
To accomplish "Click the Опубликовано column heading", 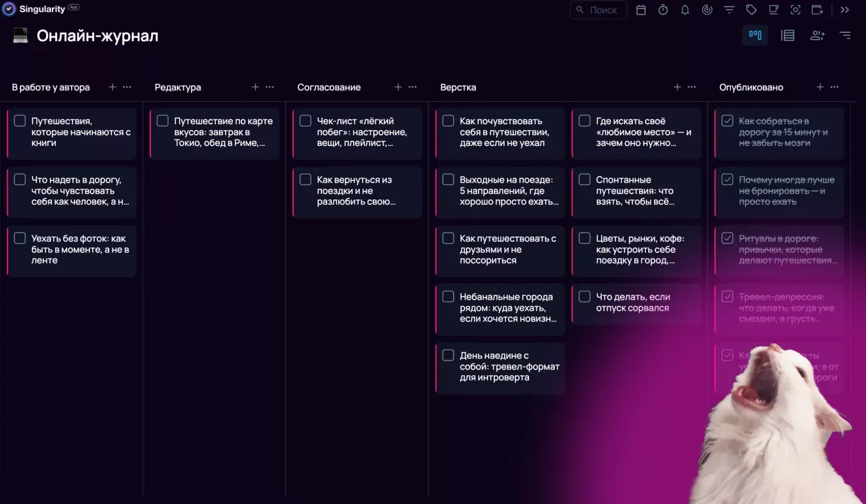I will tap(751, 87).
